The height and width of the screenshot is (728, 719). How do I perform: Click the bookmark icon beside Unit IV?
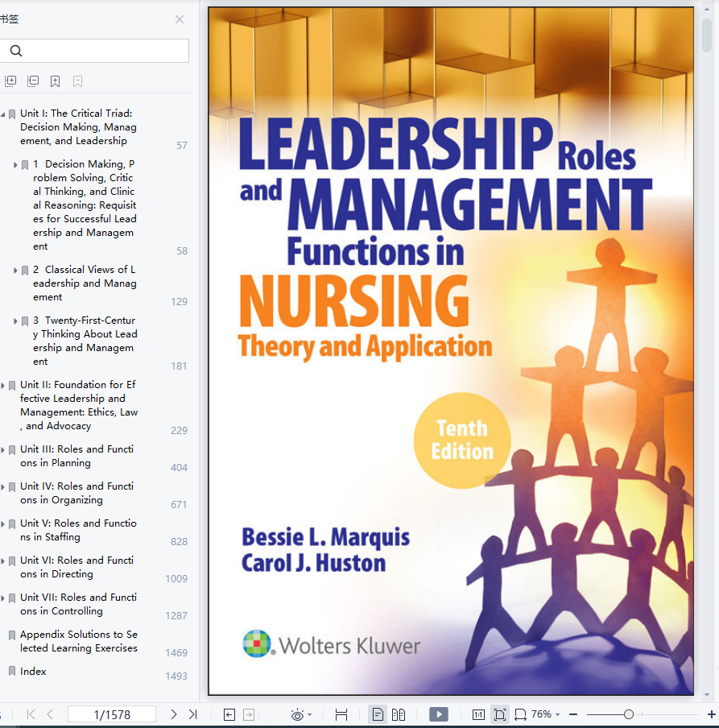tap(12, 487)
